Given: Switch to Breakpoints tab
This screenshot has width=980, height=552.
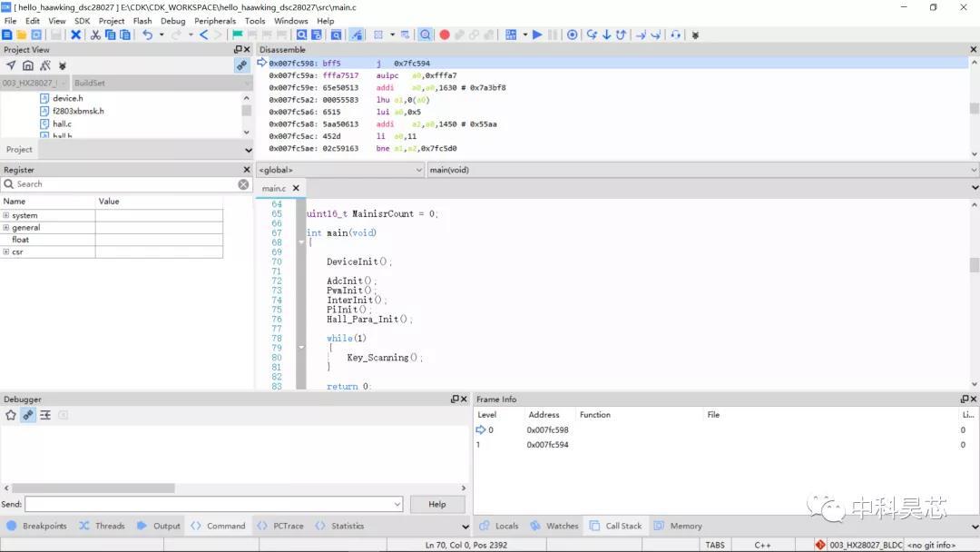Looking at the screenshot, I should pos(37,527).
